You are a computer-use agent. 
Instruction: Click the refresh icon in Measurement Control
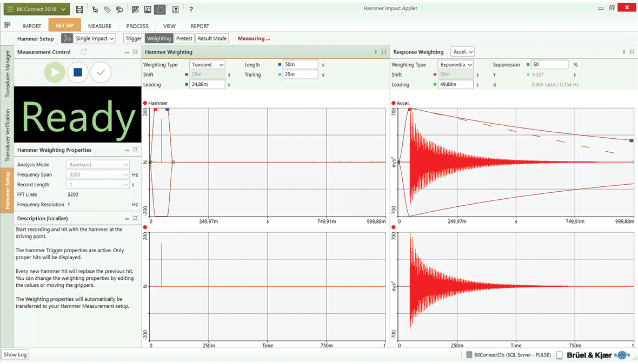[84, 52]
